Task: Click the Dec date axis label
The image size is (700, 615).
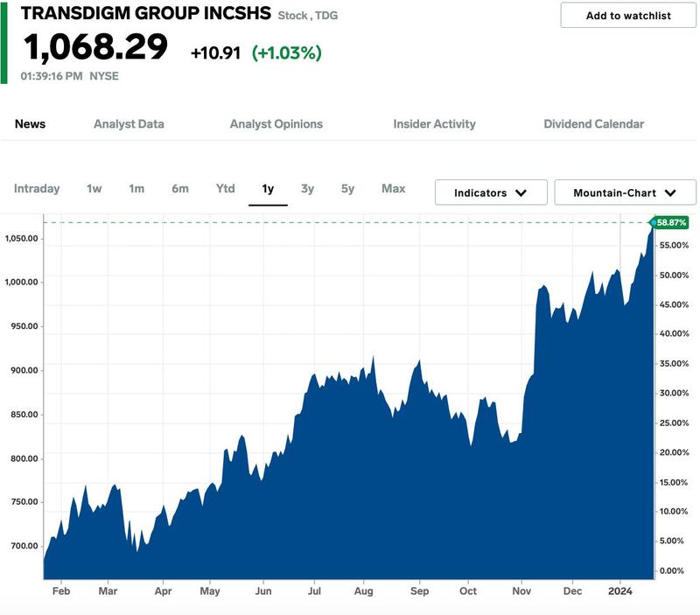Action: point(572,591)
